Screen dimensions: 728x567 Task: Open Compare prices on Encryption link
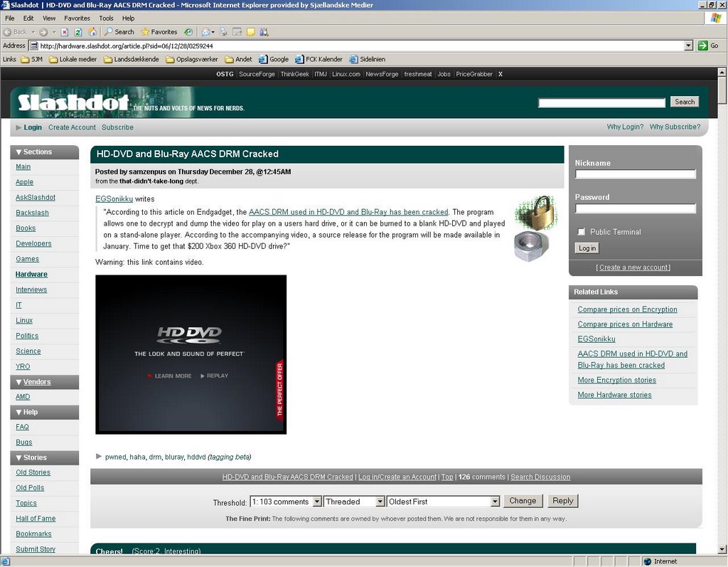[x=627, y=309]
